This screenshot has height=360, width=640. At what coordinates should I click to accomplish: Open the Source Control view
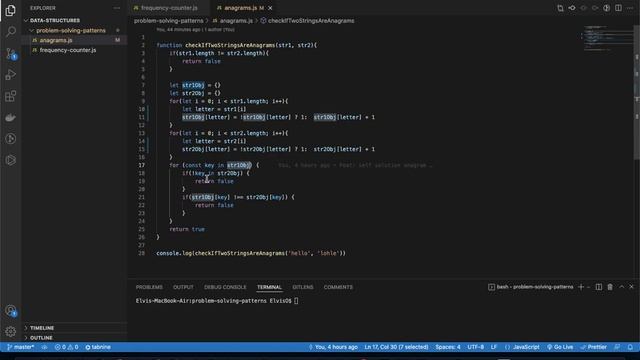(11, 53)
